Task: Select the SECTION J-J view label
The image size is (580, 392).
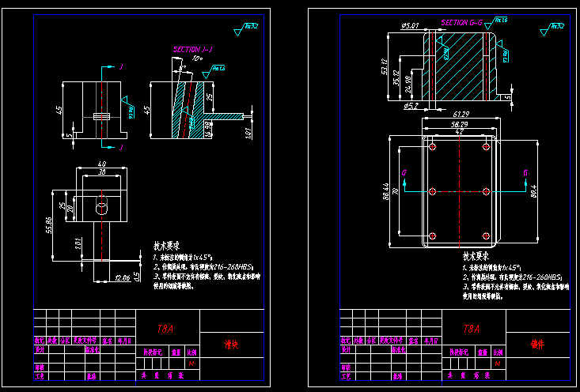Action: pos(193,50)
